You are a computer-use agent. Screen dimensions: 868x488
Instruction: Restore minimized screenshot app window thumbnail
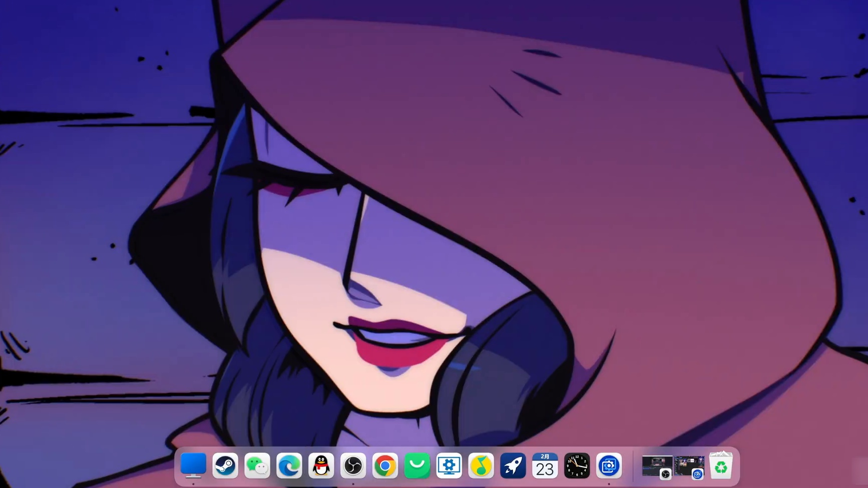point(689,466)
